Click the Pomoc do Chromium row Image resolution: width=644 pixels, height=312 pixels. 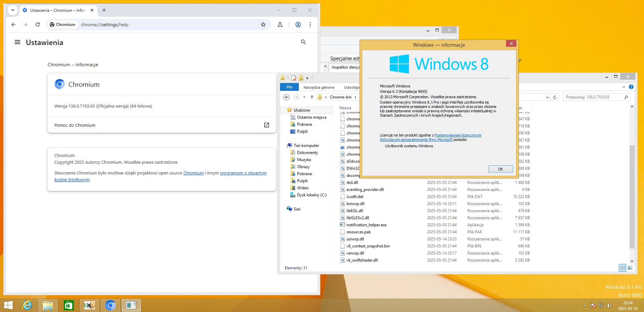tap(162, 125)
